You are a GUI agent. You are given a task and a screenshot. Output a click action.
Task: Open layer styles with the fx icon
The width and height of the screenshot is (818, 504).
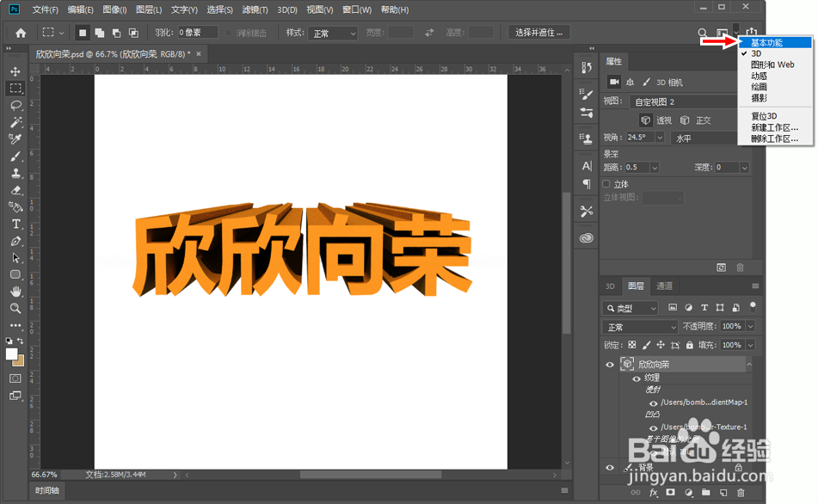pos(653,492)
